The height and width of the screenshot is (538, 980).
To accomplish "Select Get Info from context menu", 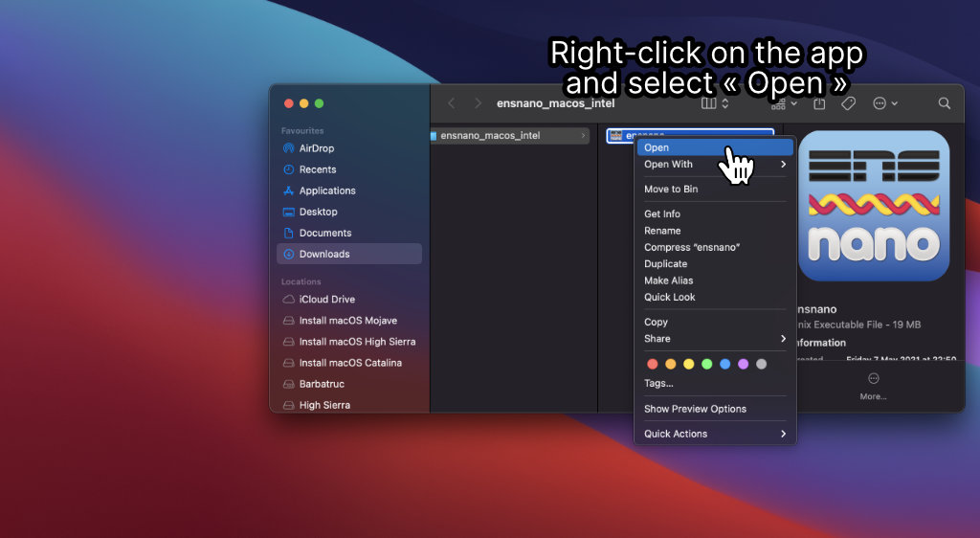I will coord(714,213).
